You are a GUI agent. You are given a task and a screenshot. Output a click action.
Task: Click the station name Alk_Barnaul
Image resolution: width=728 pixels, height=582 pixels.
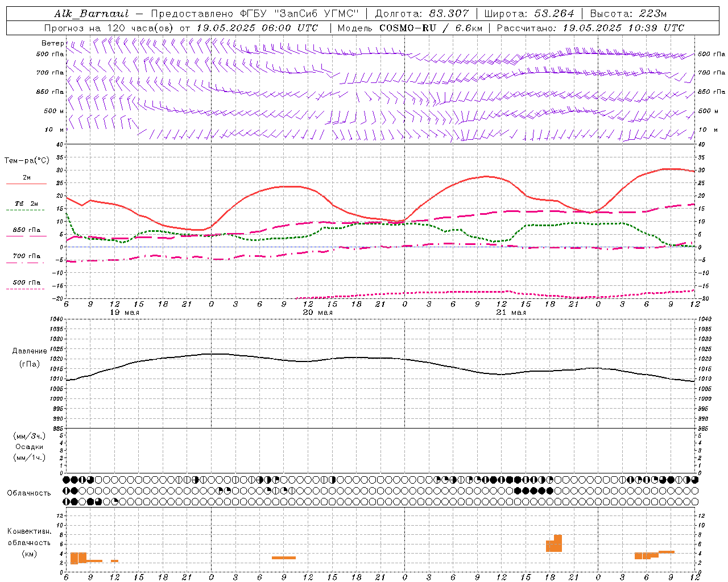92,14
